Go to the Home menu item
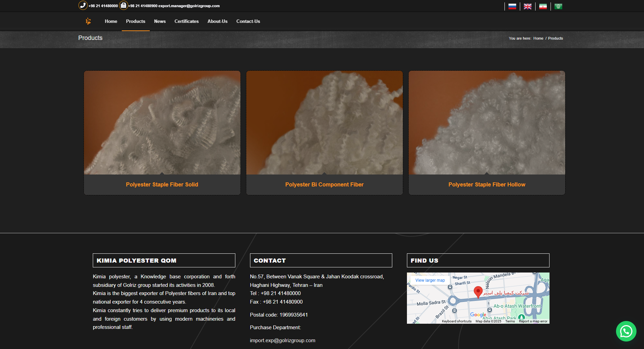 click(111, 21)
